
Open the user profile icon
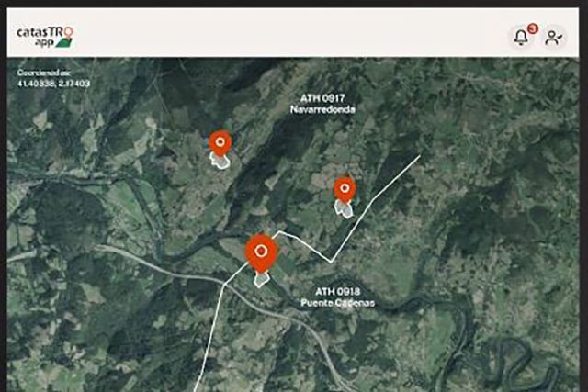(x=553, y=38)
